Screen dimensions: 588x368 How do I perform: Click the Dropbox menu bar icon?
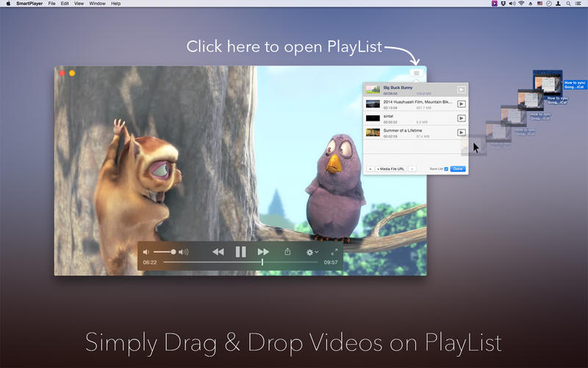[x=503, y=4]
